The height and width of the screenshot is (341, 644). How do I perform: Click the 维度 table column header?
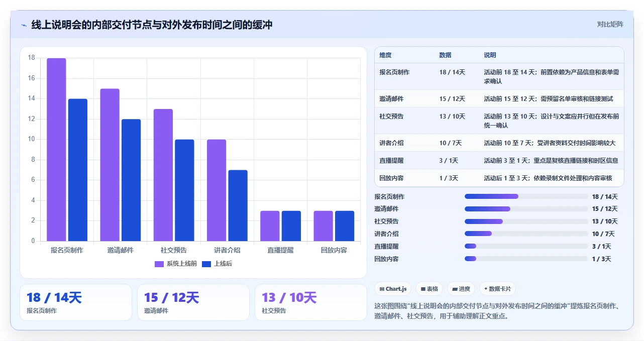click(x=385, y=55)
